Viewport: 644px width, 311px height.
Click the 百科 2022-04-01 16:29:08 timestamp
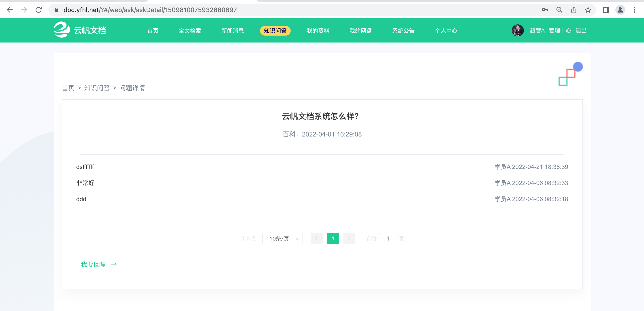tap(322, 134)
